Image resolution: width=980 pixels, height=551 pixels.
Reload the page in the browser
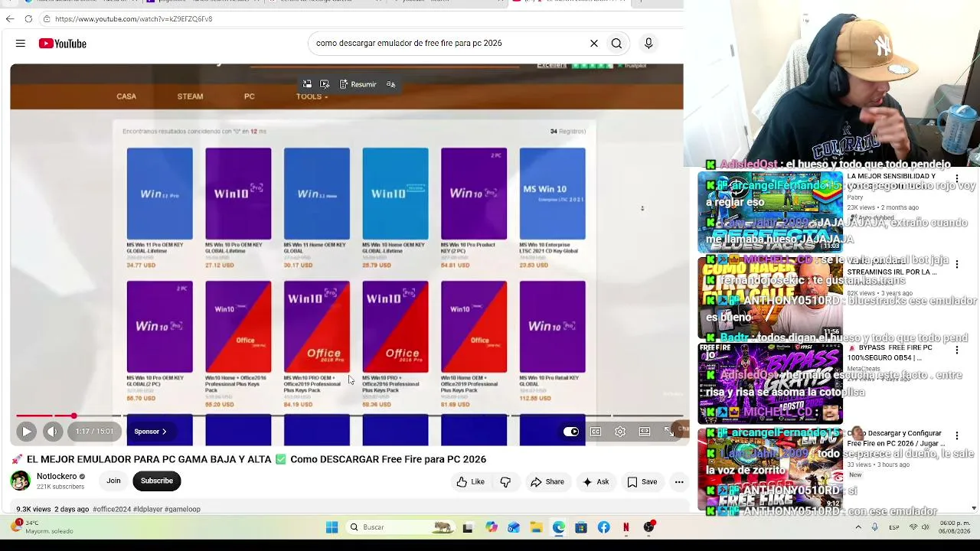[28, 18]
